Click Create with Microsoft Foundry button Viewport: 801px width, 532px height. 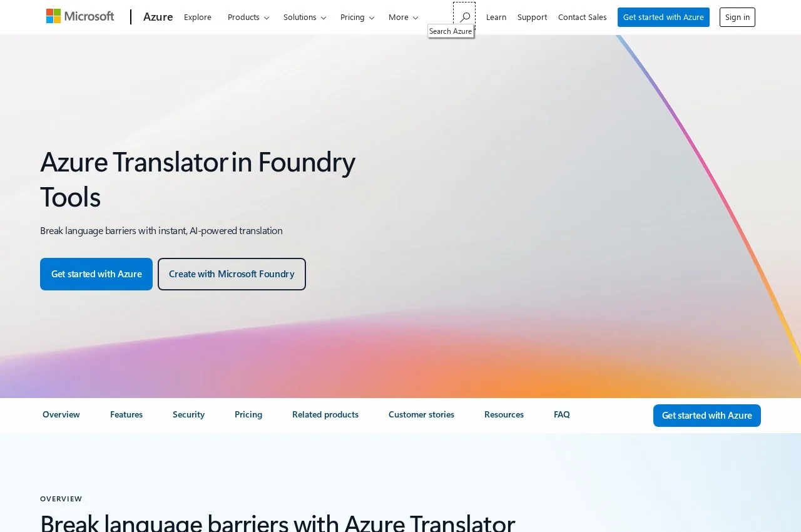(x=232, y=274)
